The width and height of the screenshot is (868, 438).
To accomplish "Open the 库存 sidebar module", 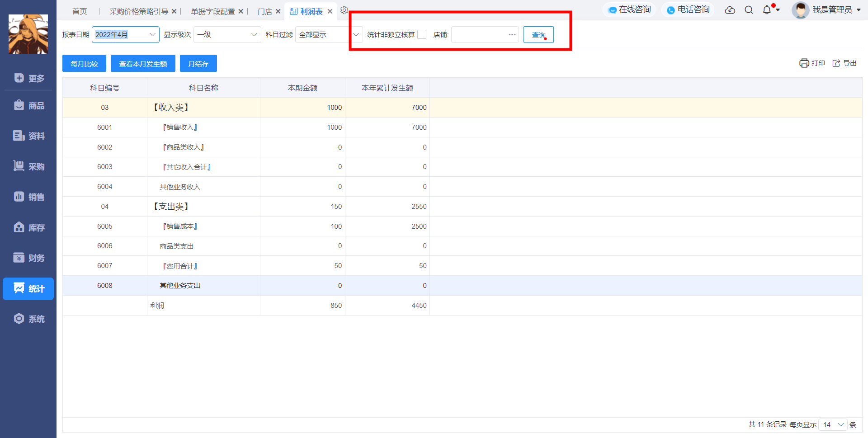I will coord(28,227).
